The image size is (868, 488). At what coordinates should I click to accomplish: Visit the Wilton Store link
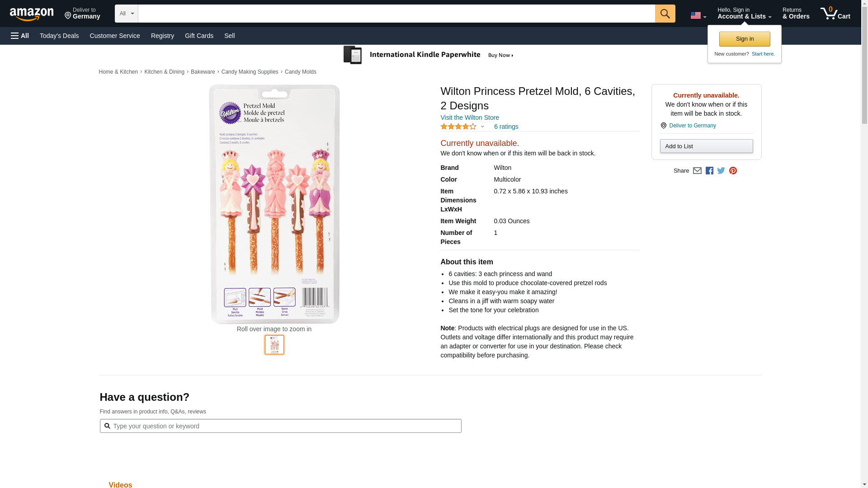click(x=469, y=117)
